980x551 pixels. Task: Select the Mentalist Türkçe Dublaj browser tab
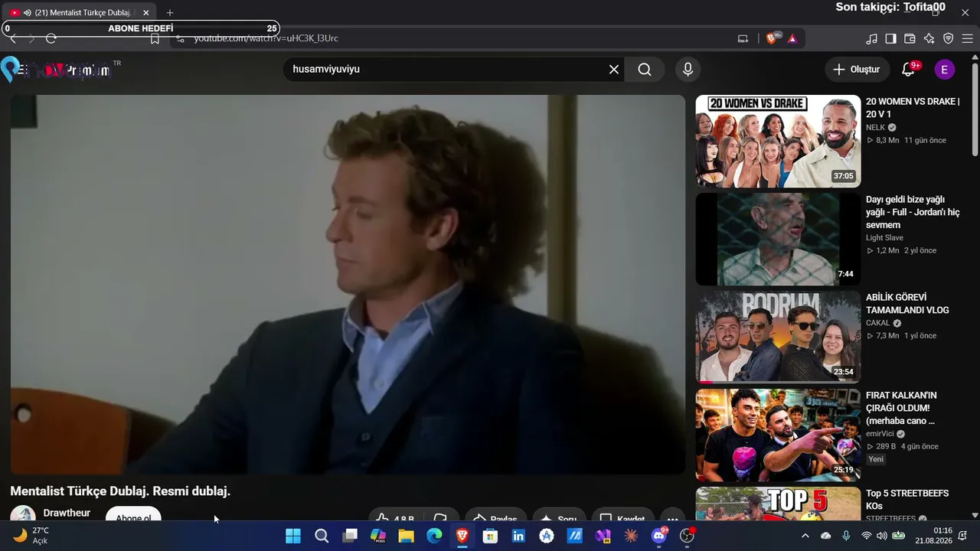pos(80,13)
